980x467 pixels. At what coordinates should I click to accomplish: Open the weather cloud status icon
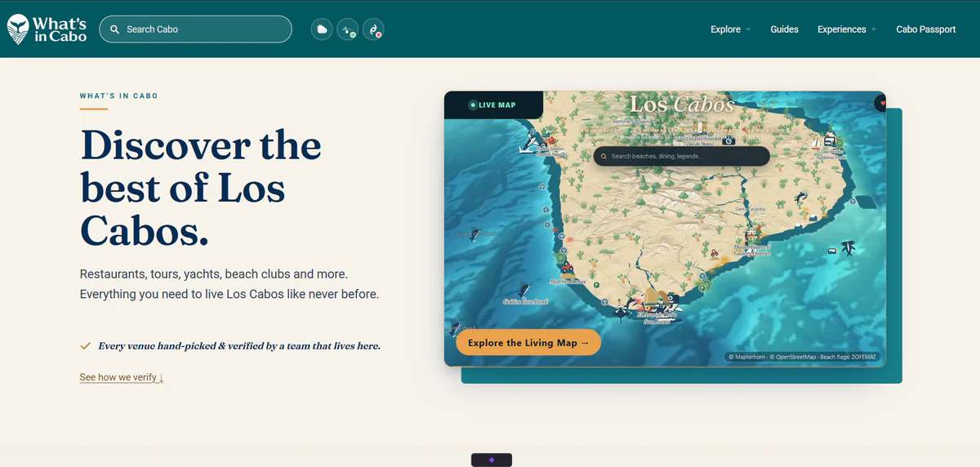[322, 29]
